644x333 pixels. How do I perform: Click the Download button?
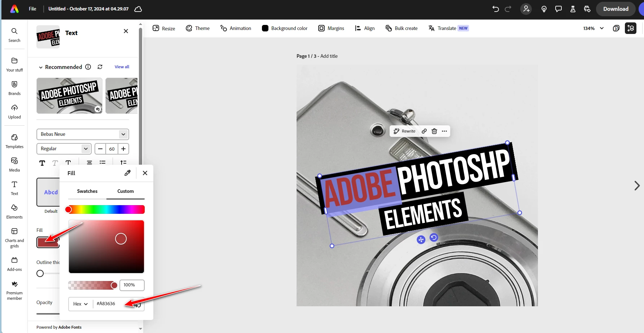point(615,9)
